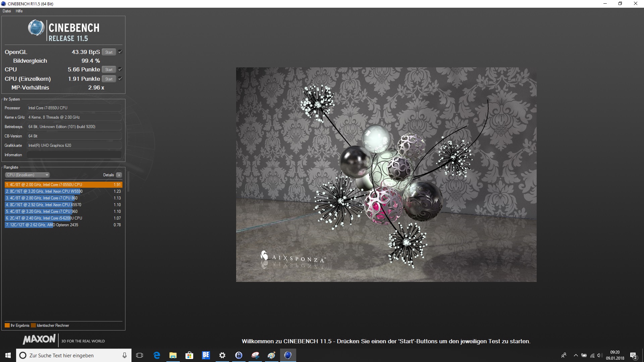Open Task View in taskbar
The height and width of the screenshot is (362, 644).
(140, 355)
